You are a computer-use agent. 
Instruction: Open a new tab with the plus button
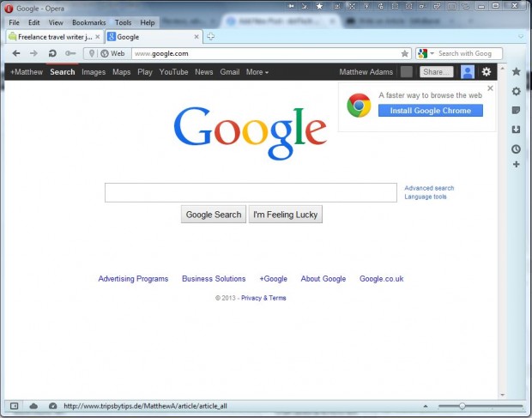coord(210,36)
